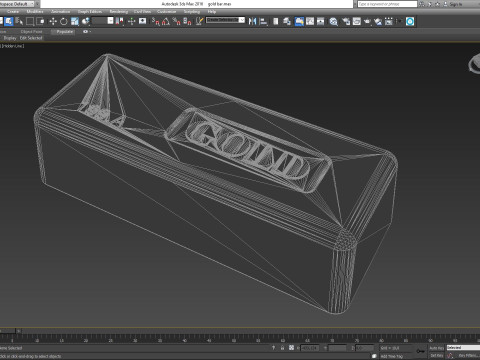This screenshot has height=360, width=480.
Task: Open the Key Filters dialog
Action: tap(469, 356)
